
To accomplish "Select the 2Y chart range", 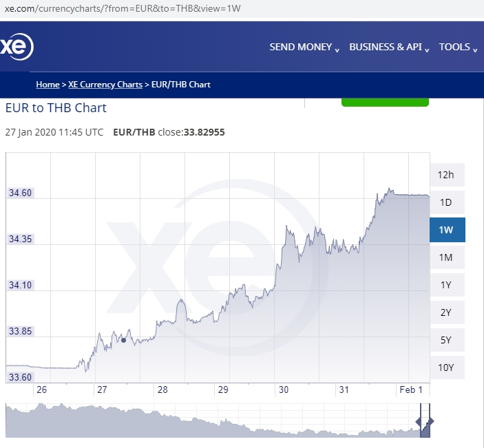I will pos(446,312).
